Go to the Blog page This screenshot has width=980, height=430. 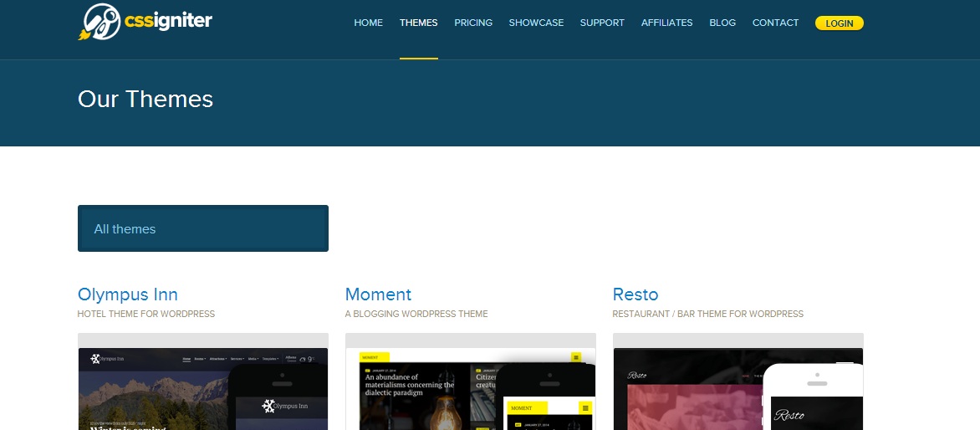(x=722, y=23)
